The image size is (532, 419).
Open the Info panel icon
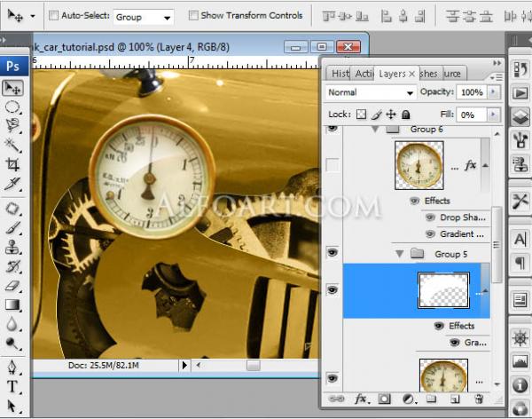pos(520,385)
